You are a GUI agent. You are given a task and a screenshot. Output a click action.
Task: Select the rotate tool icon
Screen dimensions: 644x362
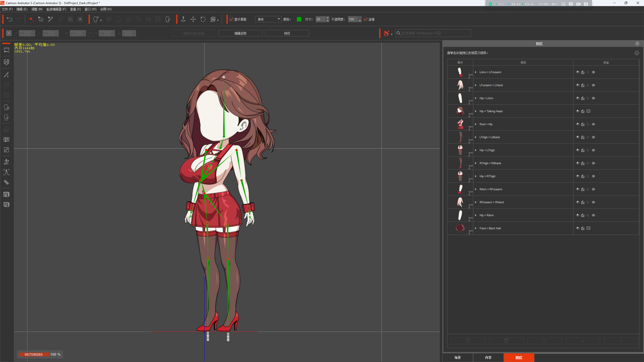203,19
